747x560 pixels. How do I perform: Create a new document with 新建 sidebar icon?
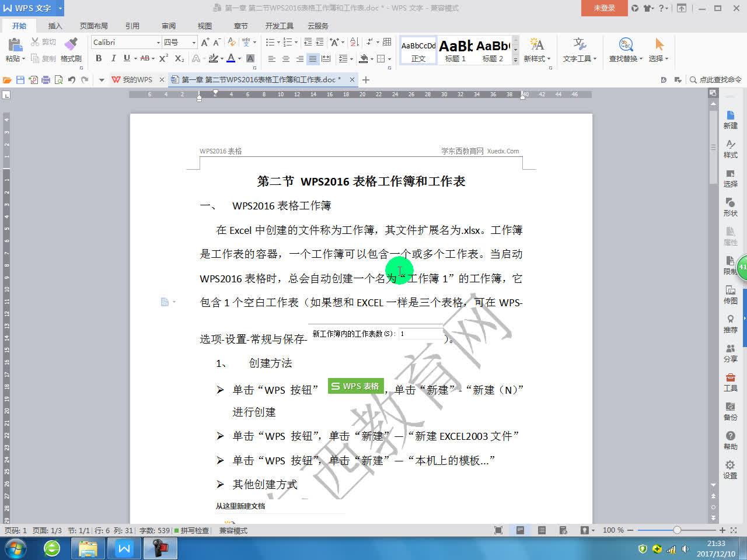pos(730,121)
